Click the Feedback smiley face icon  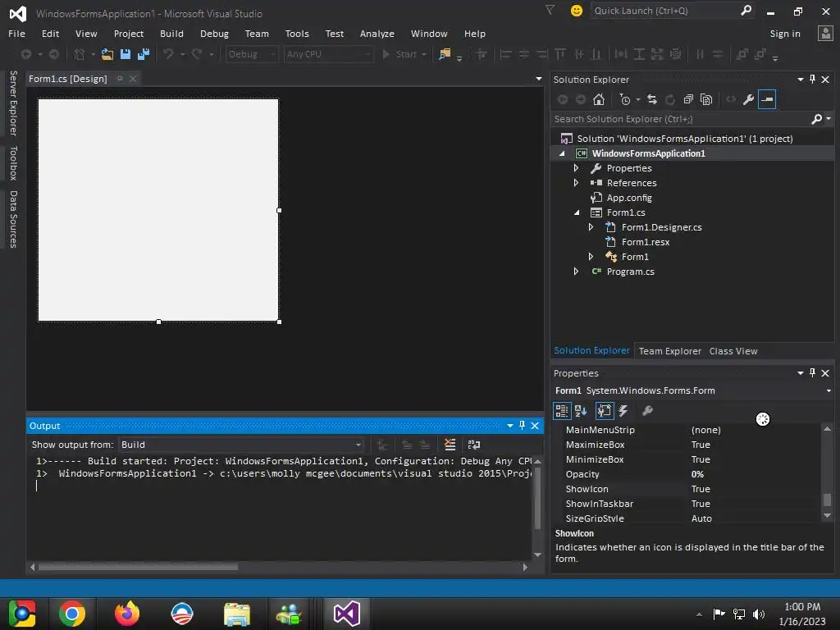577,11
